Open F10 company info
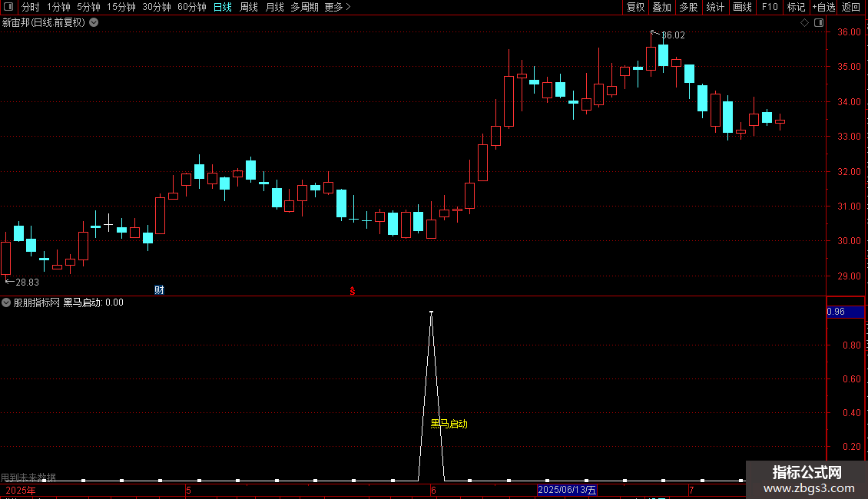 click(770, 7)
